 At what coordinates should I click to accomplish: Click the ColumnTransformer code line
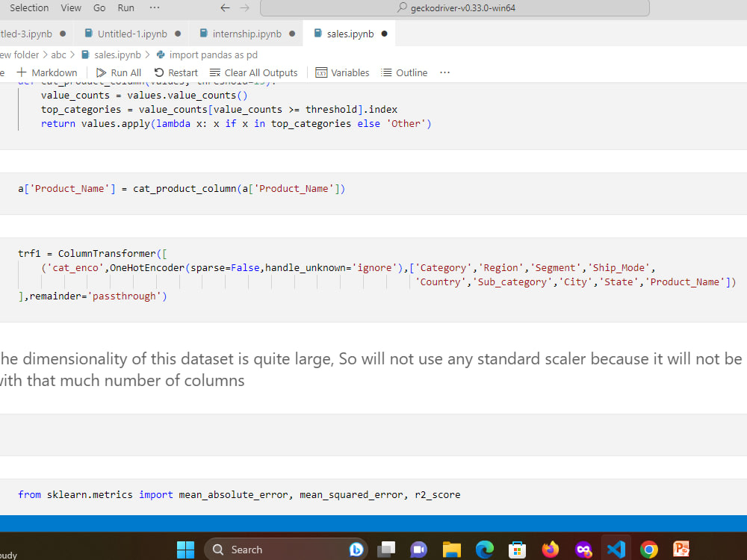click(x=93, y=253)
